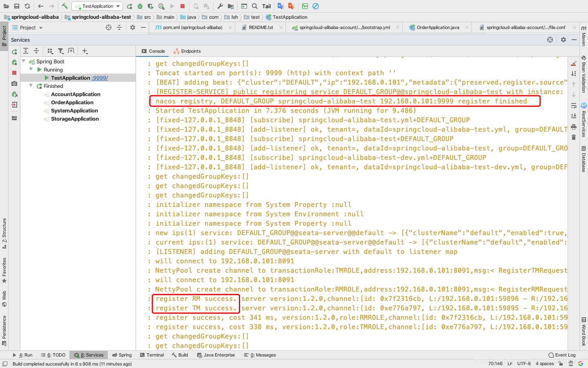This screenshot has width=588, height=368.
Task: Select SystemApplication in Services tree
Action: point(74,110)
